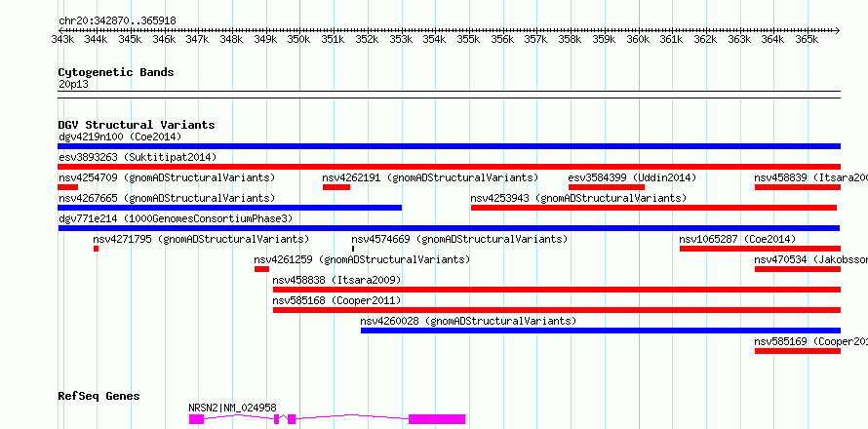
Task: Click the first NRSN2 exon block
Action: click(x=196, y=419)
